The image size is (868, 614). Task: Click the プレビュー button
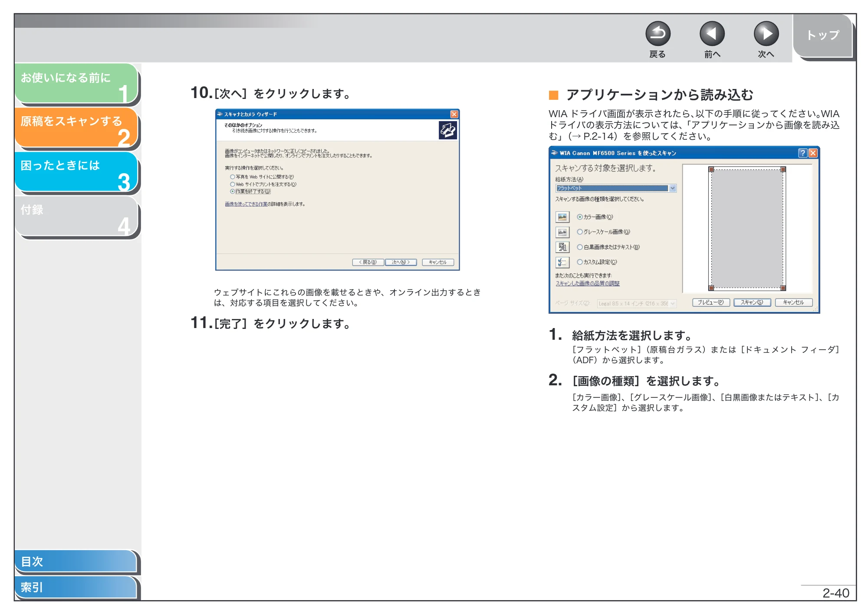coord(711,302)
